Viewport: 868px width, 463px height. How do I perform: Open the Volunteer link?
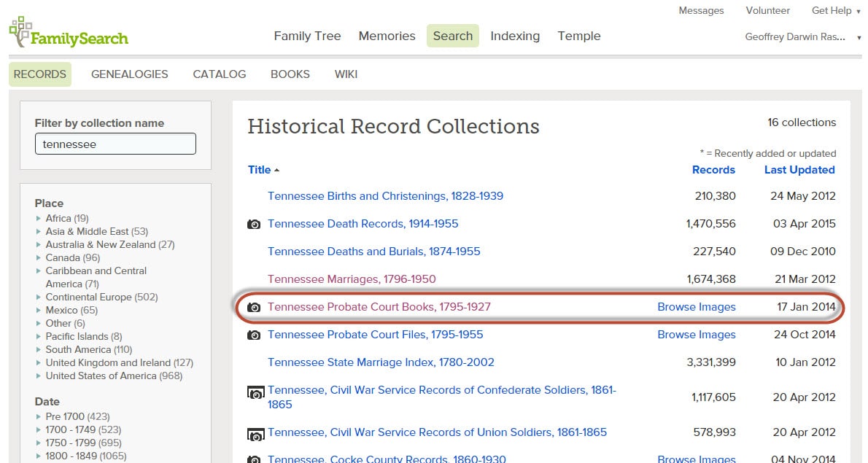[767, 10]
